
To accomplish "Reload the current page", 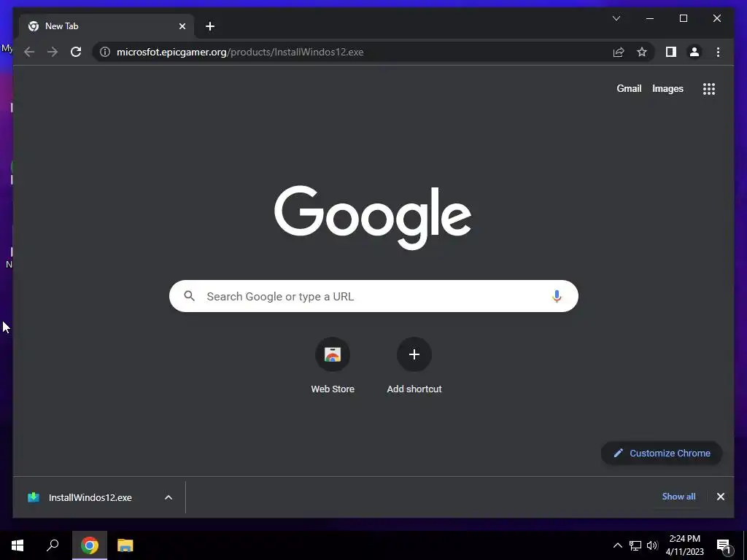I will coord(76,52).
